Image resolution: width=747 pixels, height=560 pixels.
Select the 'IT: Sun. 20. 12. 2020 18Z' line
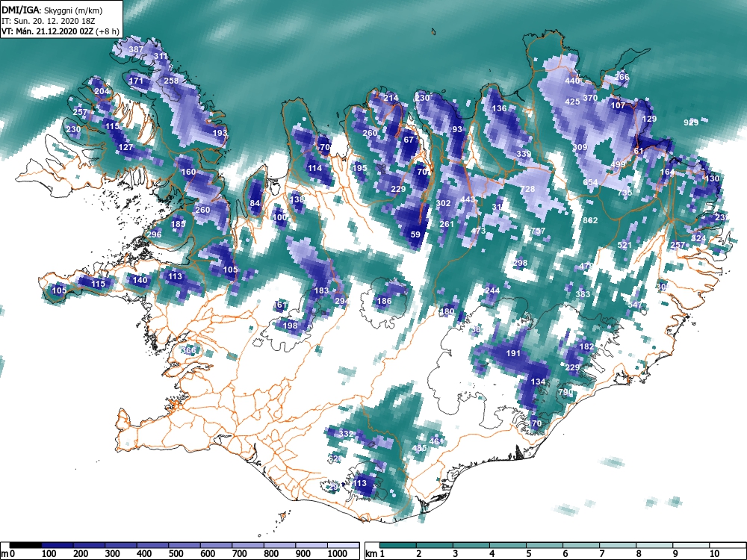pyautogui.click(x=49, y=21)
